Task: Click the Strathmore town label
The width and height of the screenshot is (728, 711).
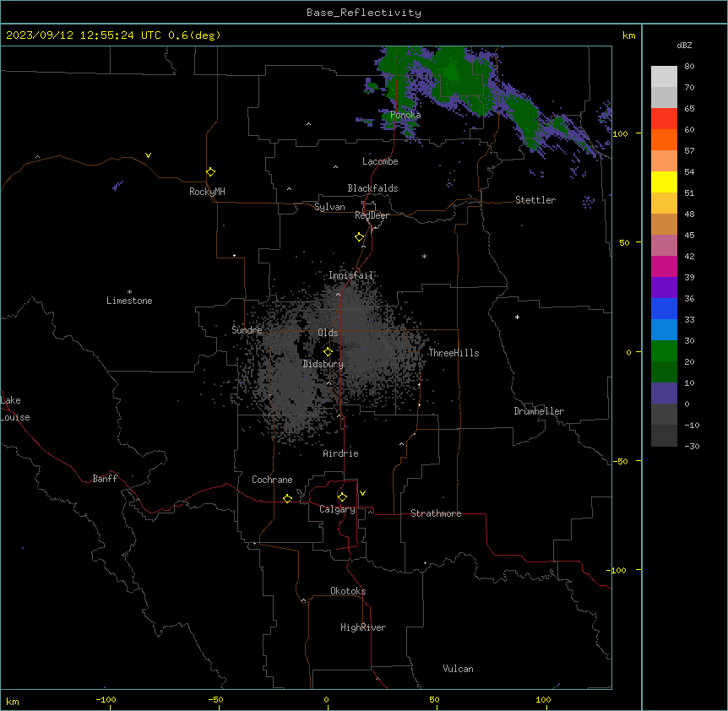Action: pyautogui.click(x=436, y=513)
